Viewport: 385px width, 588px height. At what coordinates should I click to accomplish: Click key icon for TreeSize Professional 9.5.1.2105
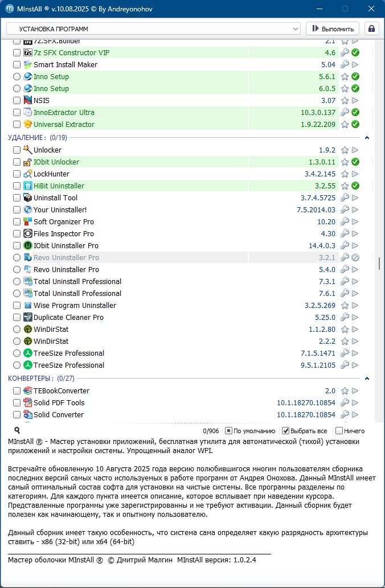pyautogui.click(x=345, y=365)
